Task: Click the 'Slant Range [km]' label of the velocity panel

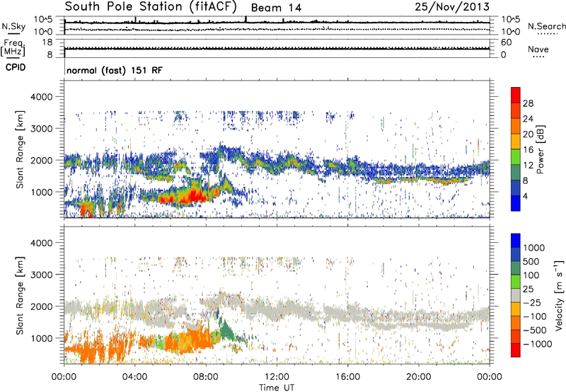Action: pyautogui.click(x=20, y=295)
